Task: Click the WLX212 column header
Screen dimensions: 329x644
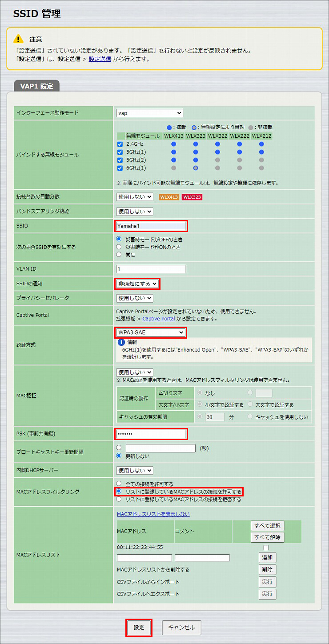Action: pos(261,136)
